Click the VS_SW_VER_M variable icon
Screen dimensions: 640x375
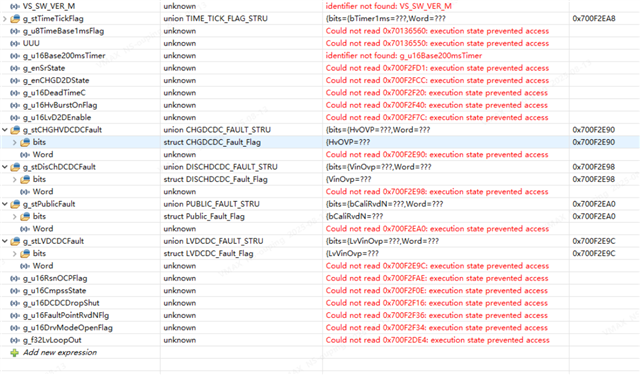(15, 7)
